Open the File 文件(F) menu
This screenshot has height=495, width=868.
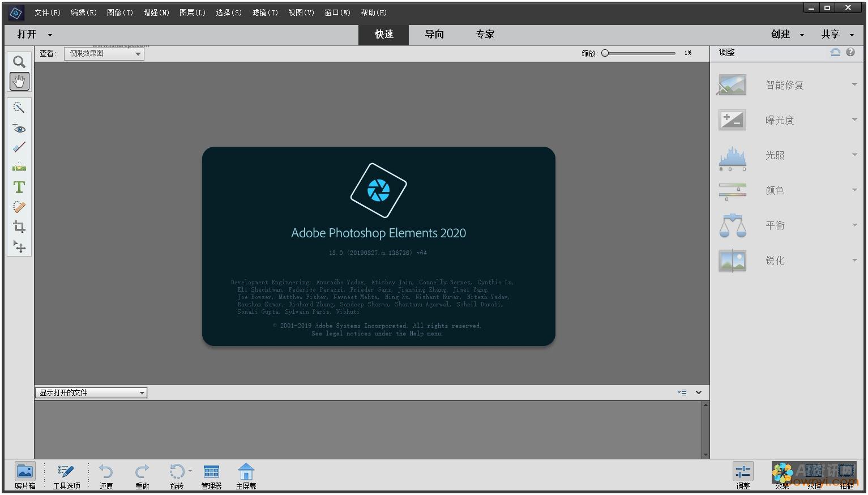click(x=48, y=12)
